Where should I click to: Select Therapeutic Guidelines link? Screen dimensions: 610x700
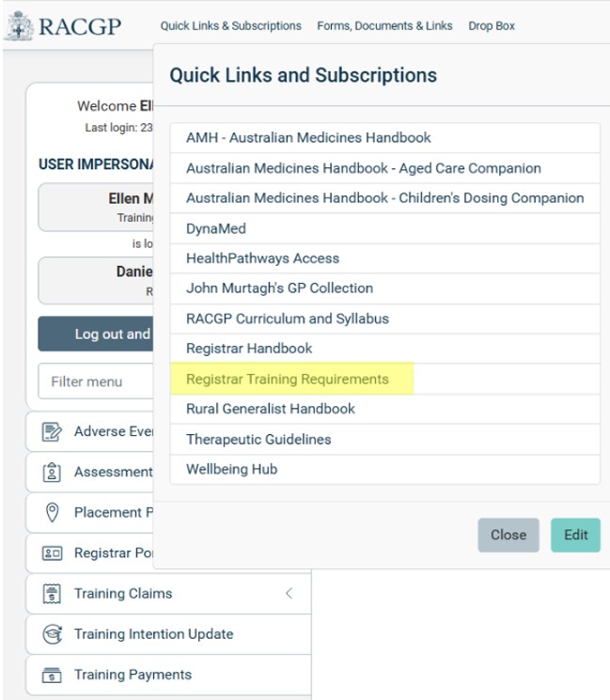(x=258, y=439)
